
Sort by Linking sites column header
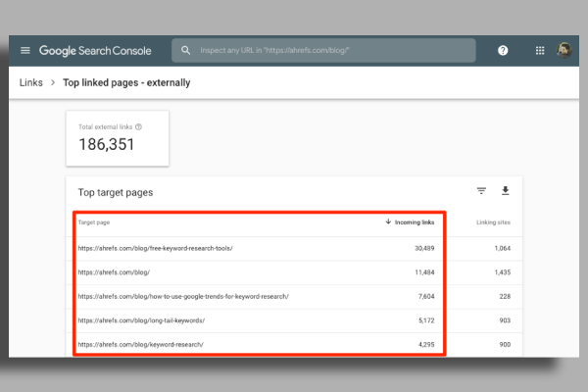[x=493, y=222]
